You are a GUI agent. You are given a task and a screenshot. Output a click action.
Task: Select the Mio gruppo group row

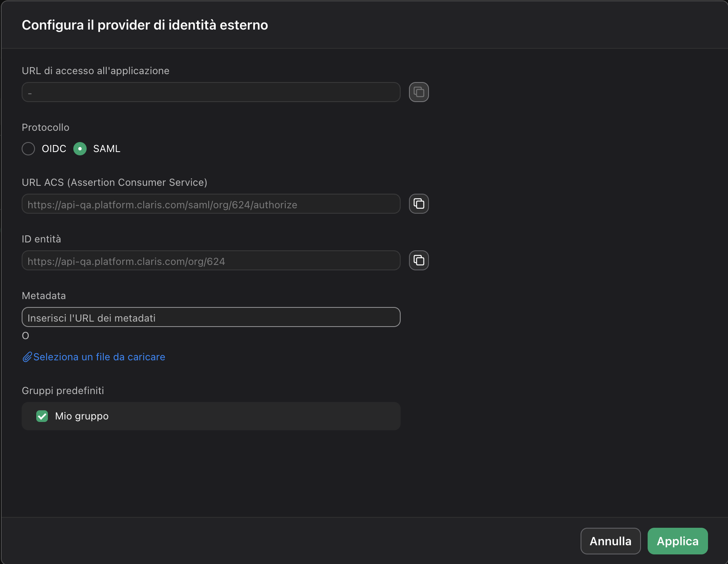[x=211, y=416]
